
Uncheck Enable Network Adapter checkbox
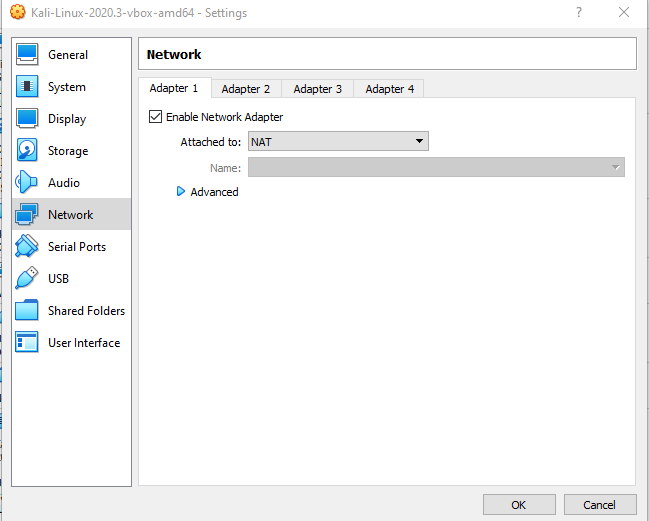[x=155, y=116]
